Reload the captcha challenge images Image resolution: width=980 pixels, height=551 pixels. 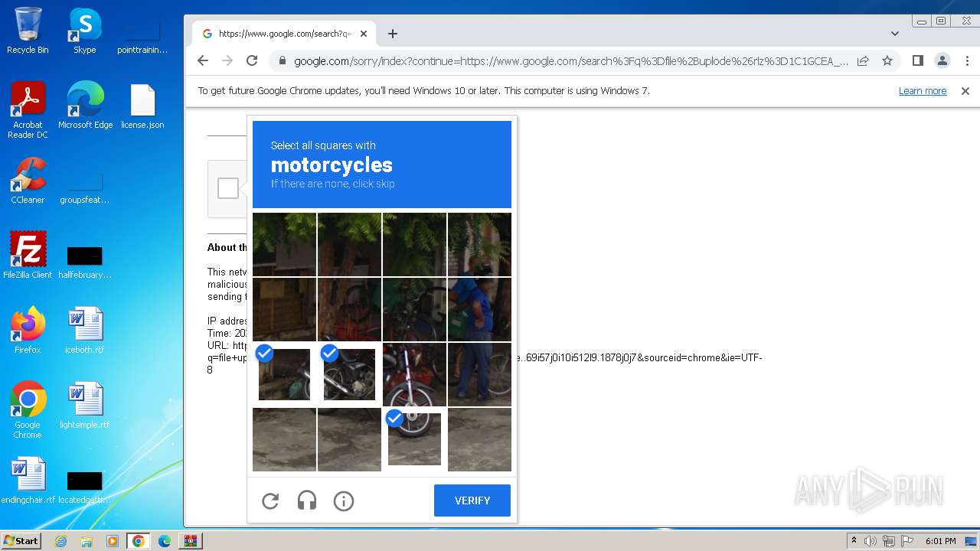[x=270, y=501]
